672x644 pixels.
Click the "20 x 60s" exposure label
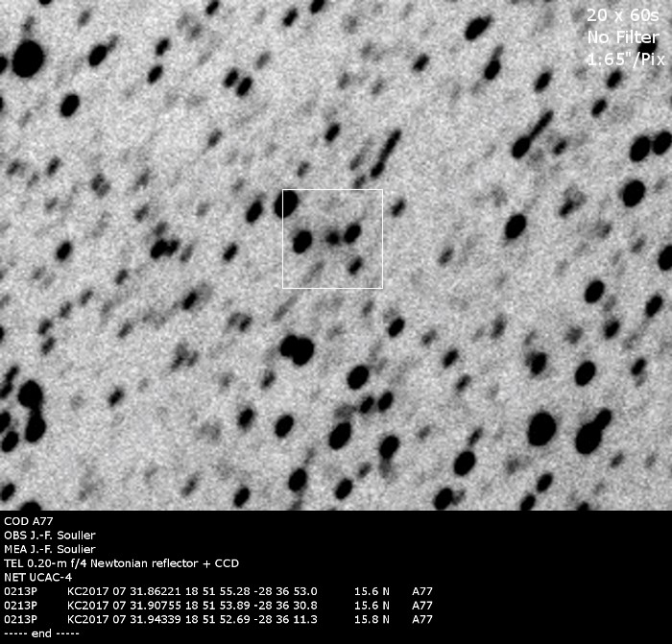(622, 15)
